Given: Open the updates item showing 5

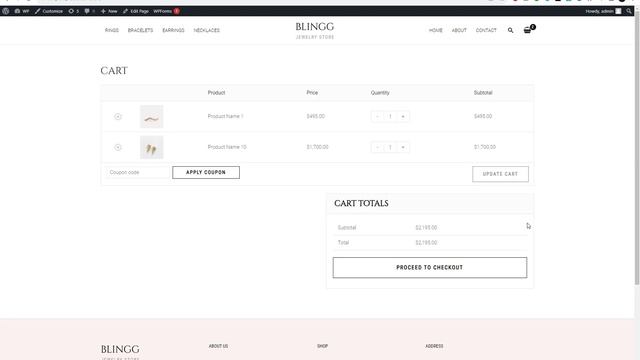Looking at the screenshot, I should 74,11.
